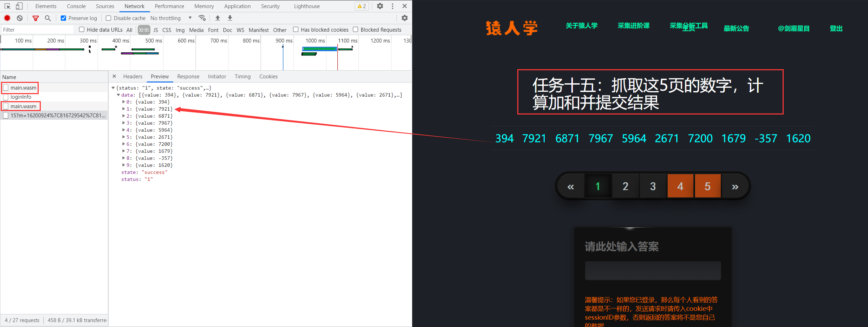Clear the network log

(20, 18)
